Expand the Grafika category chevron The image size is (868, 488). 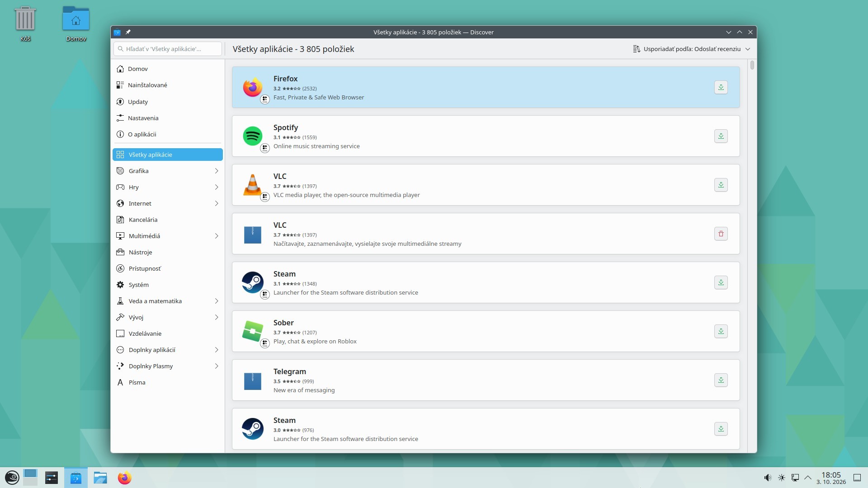coord(217,171)
